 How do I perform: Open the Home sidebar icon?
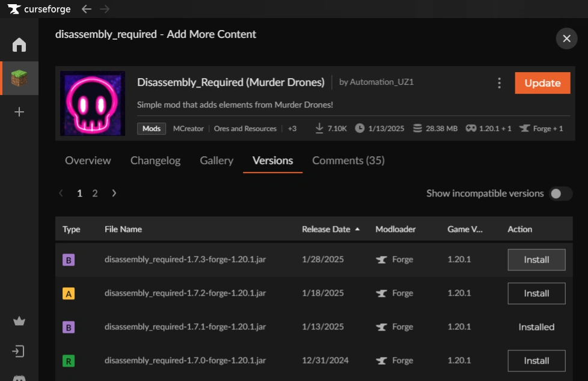[x=19, y=44]
